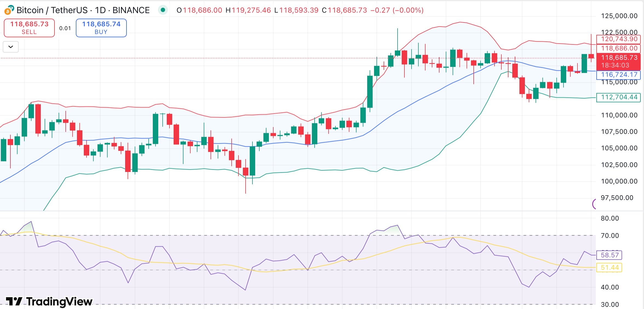644x309 pixels.
Task: Click the green market status dot after BINANCE
Action: [x=163, y=10]
